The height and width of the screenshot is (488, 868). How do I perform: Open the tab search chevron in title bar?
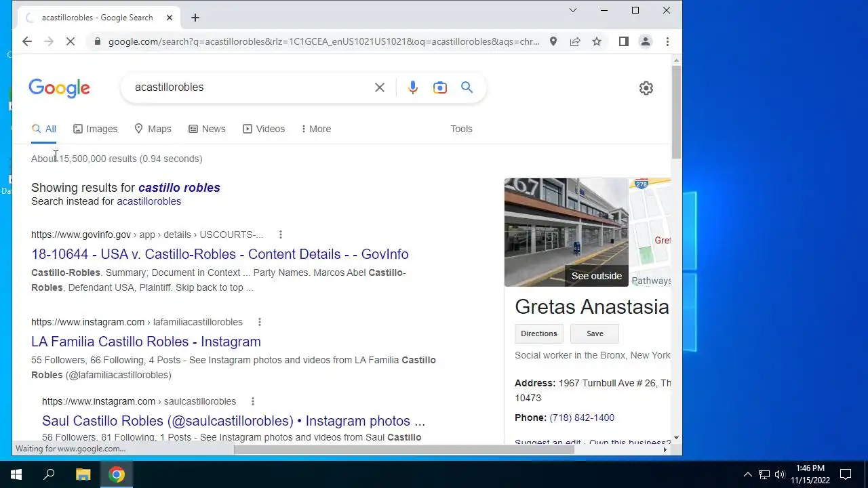pos(573,10)
